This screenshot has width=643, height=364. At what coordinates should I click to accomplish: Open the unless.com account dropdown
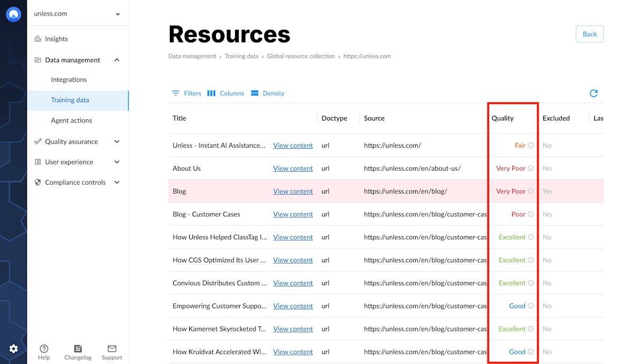78,14
